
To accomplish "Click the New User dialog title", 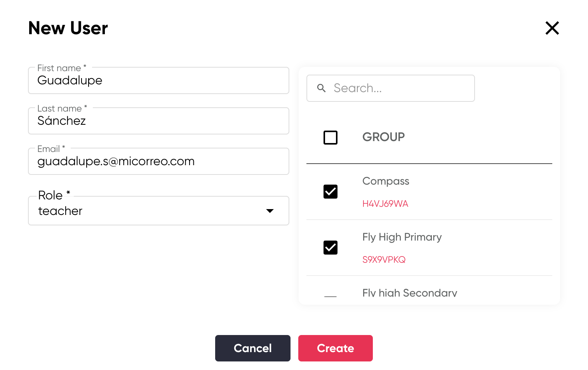I will (68, 28).
